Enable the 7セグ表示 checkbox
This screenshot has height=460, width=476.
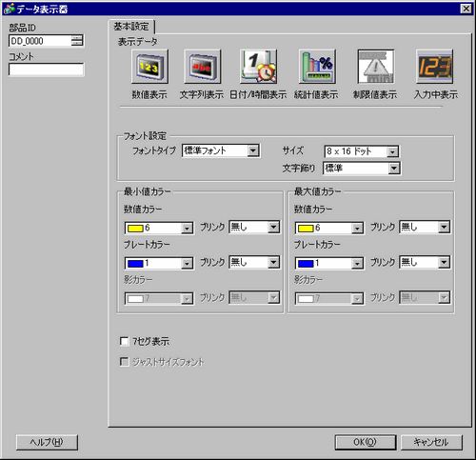pyautogui.click(x=125, y=341)
